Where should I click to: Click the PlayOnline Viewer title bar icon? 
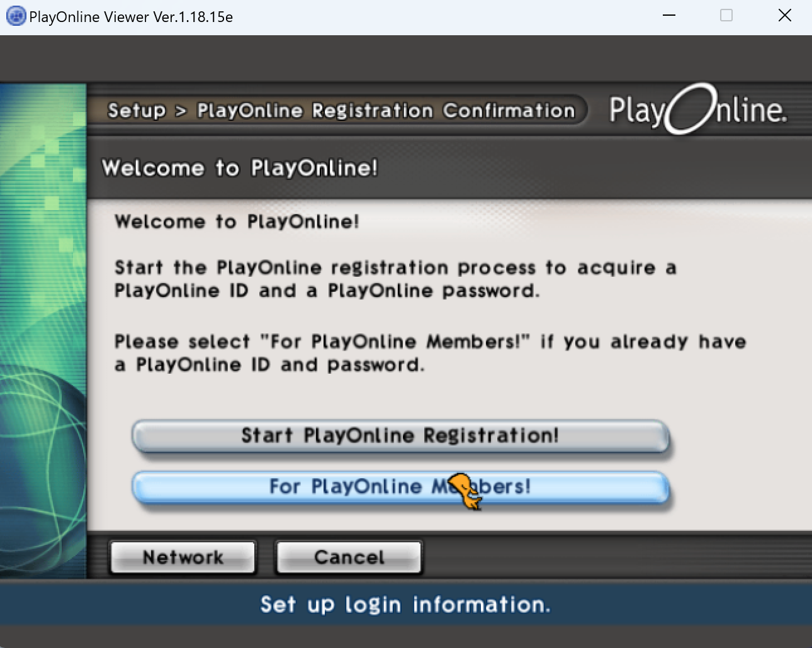[15, 16]
